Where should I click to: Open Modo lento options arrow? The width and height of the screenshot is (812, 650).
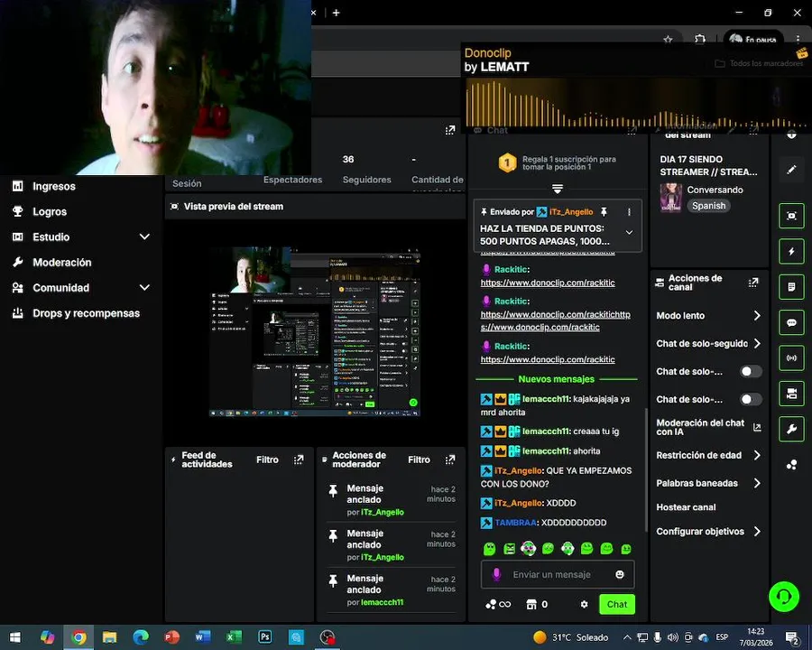tap(757, 316)
